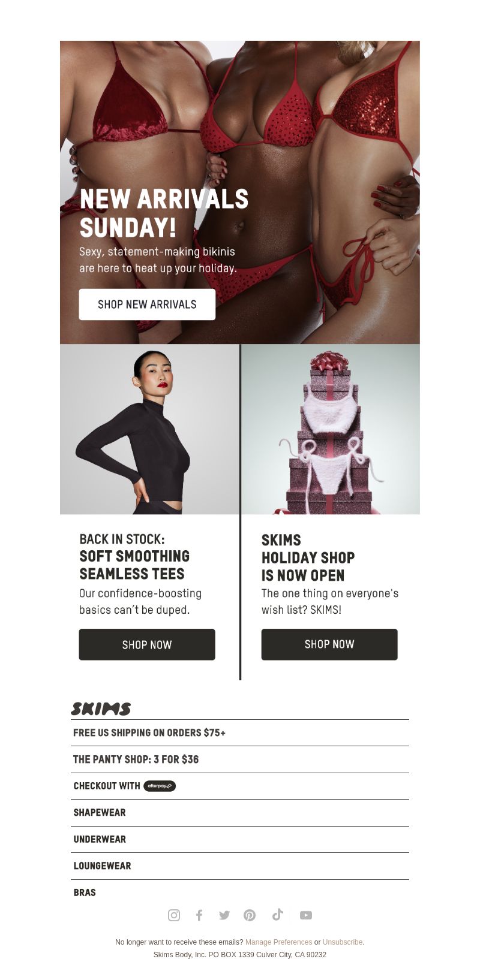
Task: Click the Unsubscribe link
Action: [343, 942]
